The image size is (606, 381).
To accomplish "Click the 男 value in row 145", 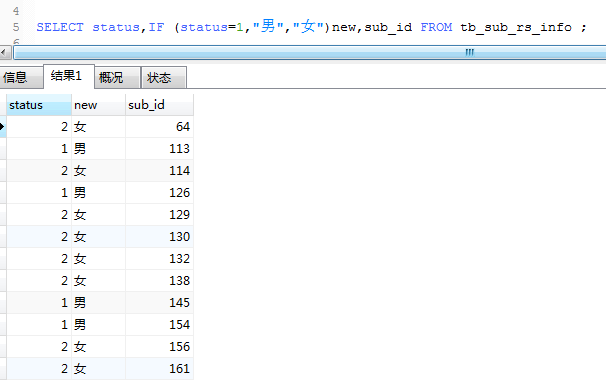I will [x=80, y=303].
